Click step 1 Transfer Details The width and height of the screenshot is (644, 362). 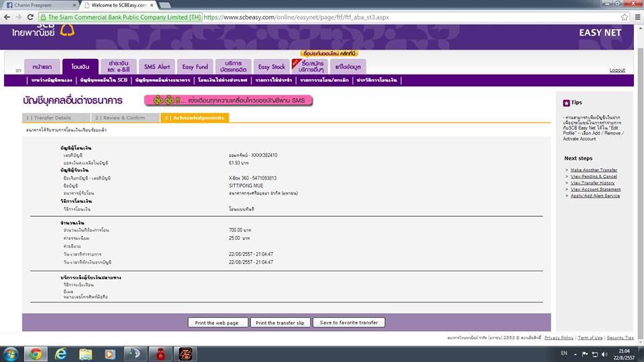coord(56,118)
